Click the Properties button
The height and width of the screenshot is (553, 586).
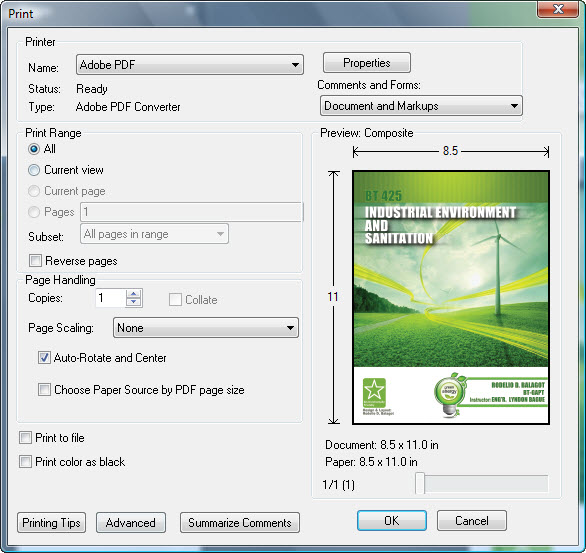(367, 63)
